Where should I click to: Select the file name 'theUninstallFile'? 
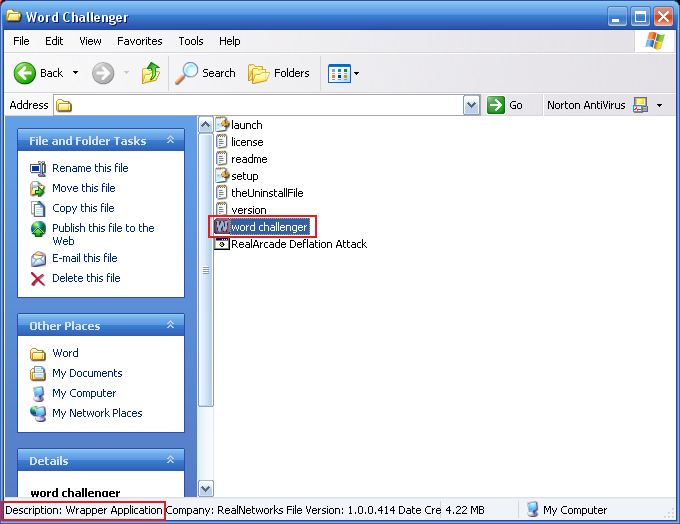coord(267,193)
